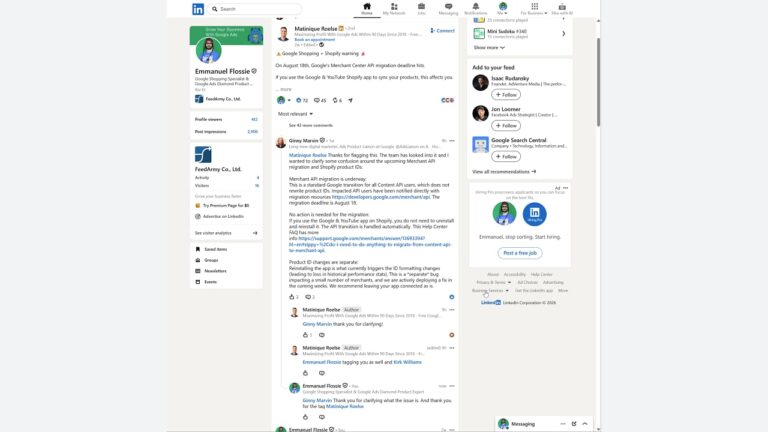Reply to Ginny Marvin's comment
768x432 pixels.
tap(308, 297)
